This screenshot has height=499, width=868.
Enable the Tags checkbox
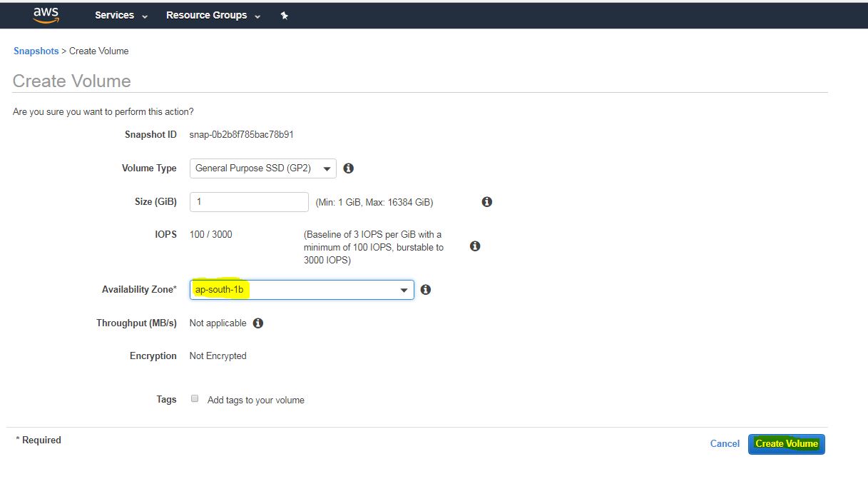(195, 399)
